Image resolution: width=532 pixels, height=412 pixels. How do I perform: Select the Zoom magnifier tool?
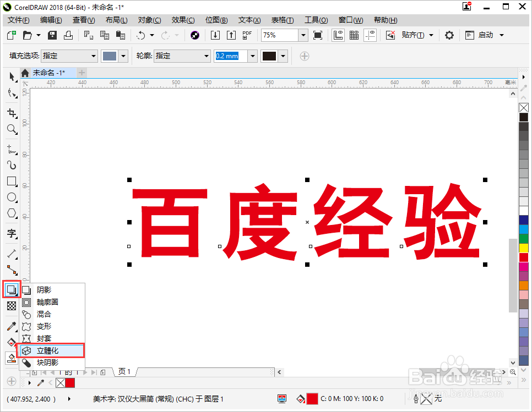(x=12, y=129)
